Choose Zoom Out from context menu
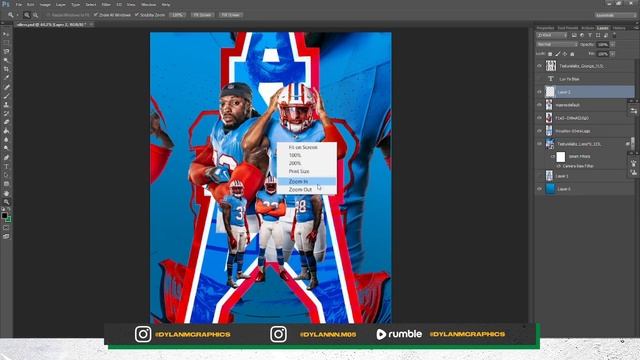Screen dimensions: 640x360 [x=307, y=190]
